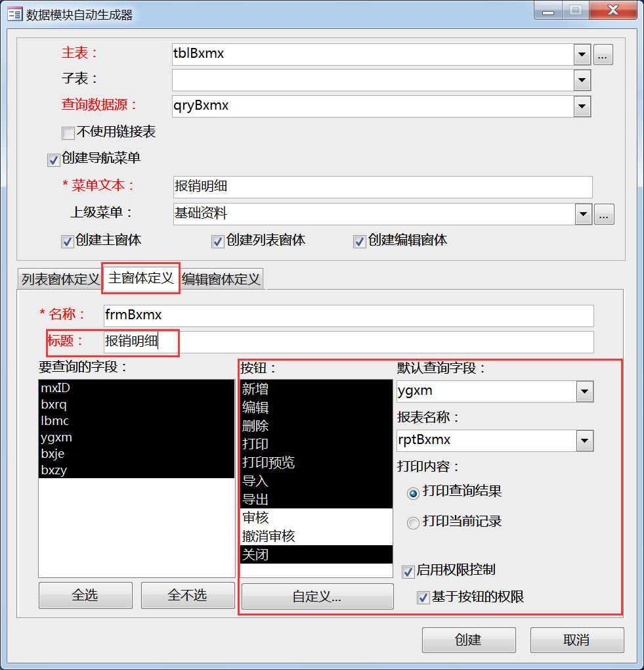Screen dimensions: 644x670
Task: Click the 上级菜单 field showing 基础资料
Action: [374, 214]
